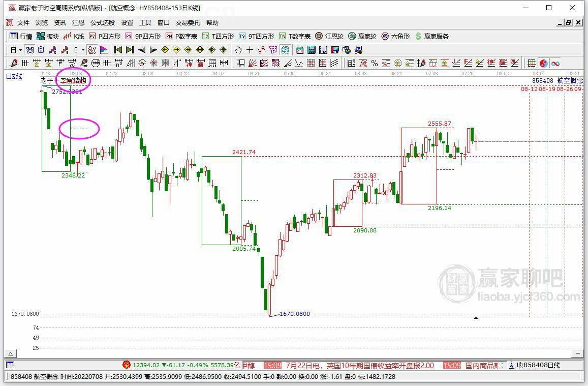Click the 1670.0800 low point label
Image resolution: width=588 pixels, height=386 pixels.
(x=295, y=314)
